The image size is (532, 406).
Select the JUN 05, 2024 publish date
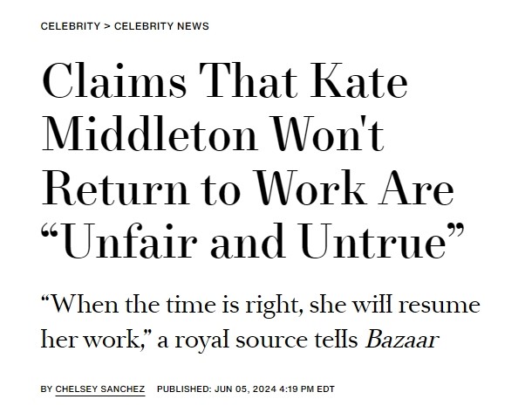(245, 389)
